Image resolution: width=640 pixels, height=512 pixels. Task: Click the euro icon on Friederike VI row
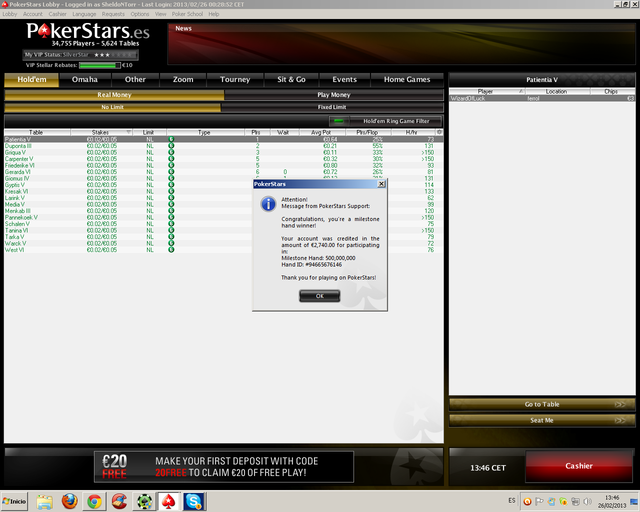point(171,165)
